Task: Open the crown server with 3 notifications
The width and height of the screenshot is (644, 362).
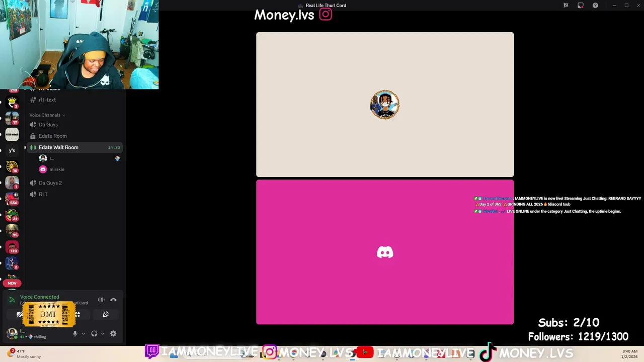Action: coord(12,102)
